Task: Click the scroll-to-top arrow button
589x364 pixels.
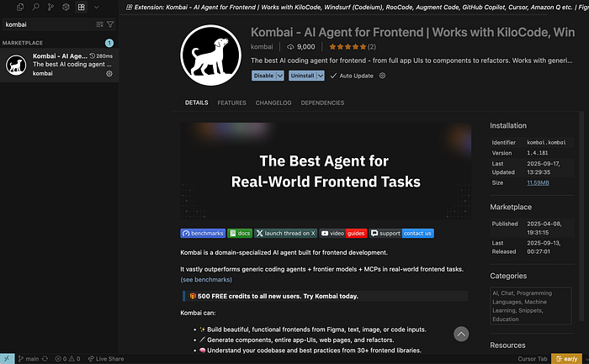Action: tap(461, 334)
